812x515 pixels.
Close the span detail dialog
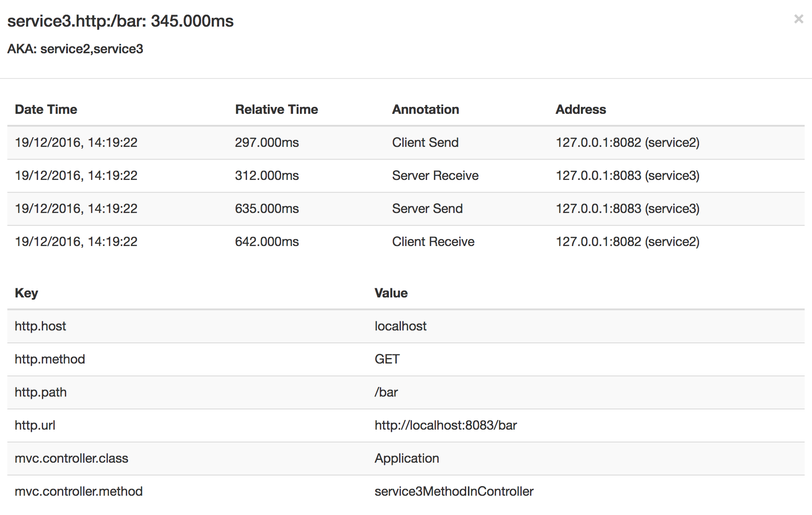pos(799,19)
